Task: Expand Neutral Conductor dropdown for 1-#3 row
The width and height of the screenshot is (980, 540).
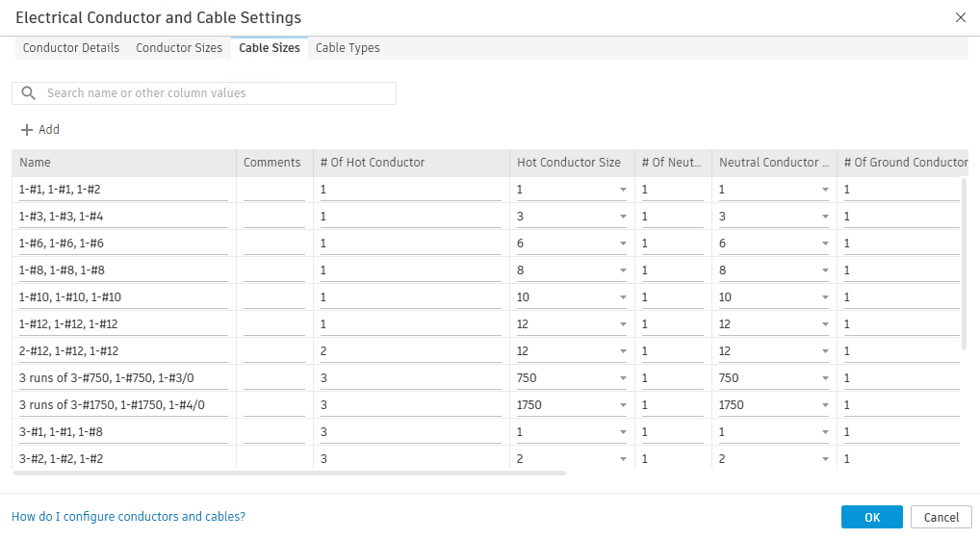Action: click(825, 217)
